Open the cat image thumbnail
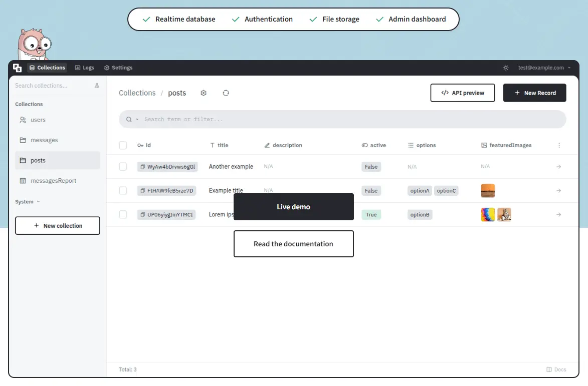This screenshot has height=386, width=588. [504, 214]
